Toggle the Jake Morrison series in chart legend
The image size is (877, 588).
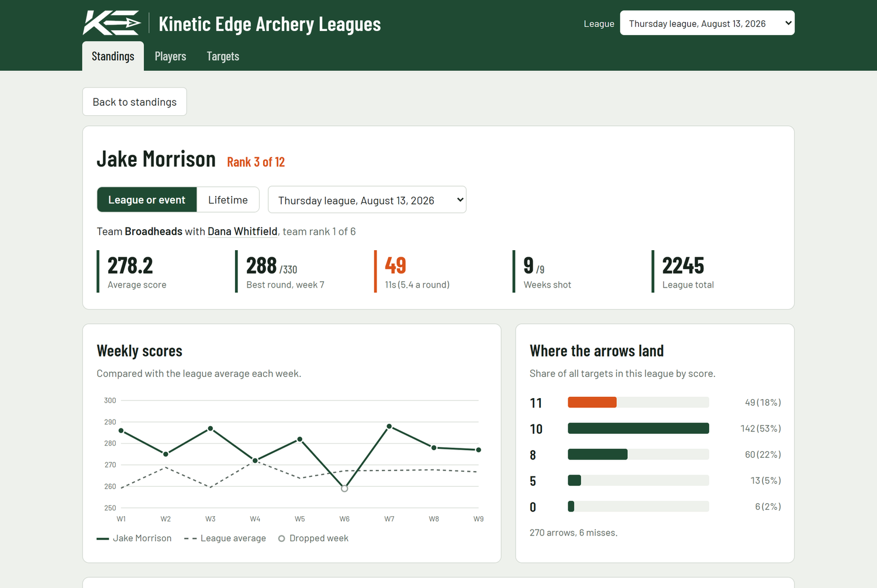134,538
